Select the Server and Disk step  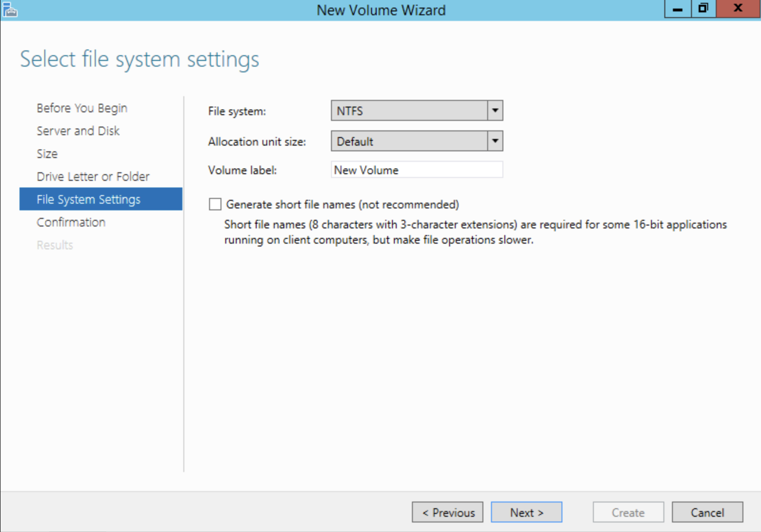tap(78, 131)
